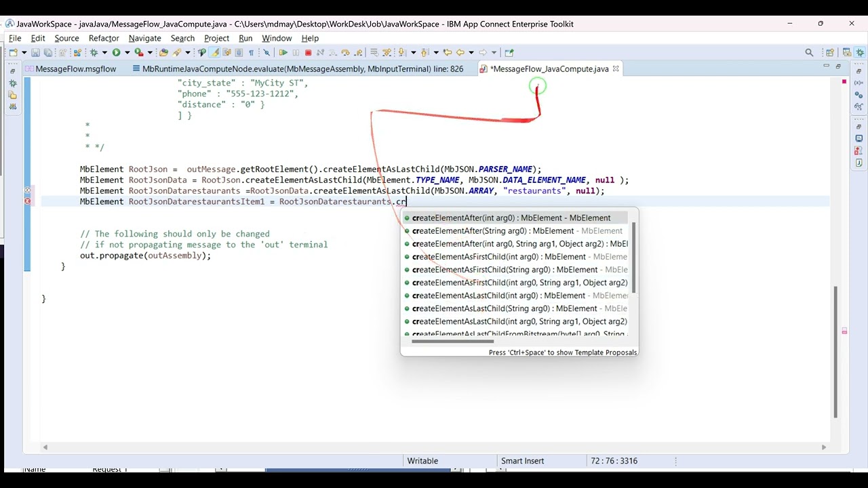The image size is (868, 488).
Task: Open the Search menu
Action: pyautogui.click(x=182, y=38)
